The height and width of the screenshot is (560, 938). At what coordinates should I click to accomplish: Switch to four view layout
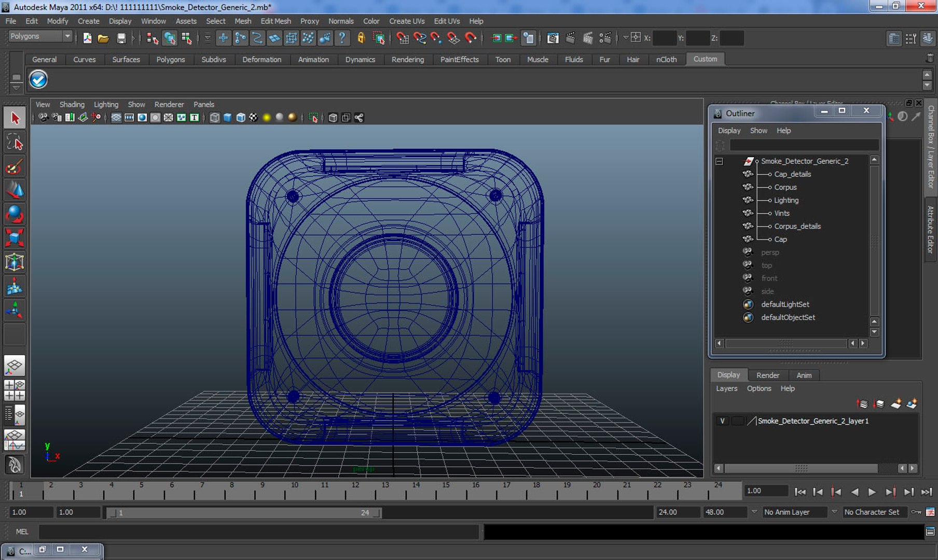15,390
